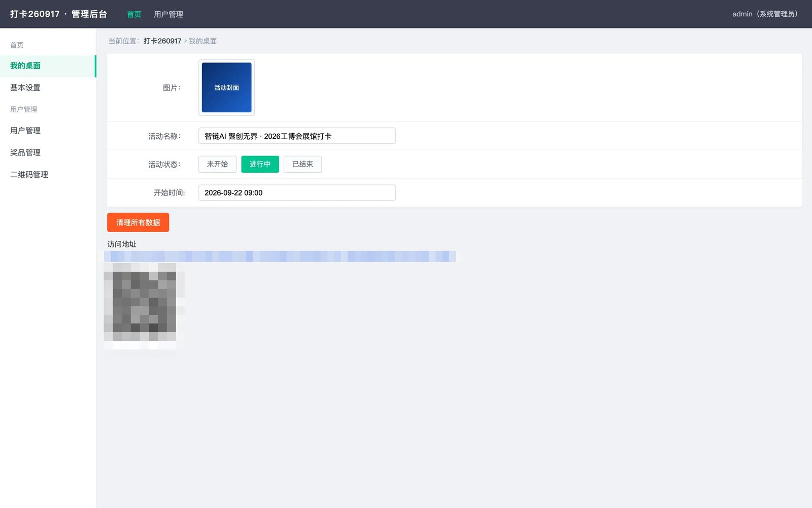Click the 活动名称 input field
Screen dimensions: 812x508
coord(297,136)
